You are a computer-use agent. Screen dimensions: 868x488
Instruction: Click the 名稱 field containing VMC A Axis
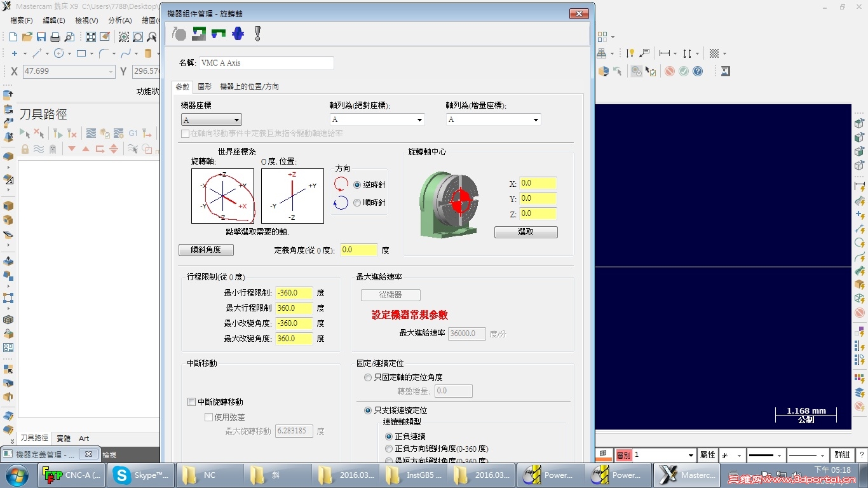tap(266, 63)
